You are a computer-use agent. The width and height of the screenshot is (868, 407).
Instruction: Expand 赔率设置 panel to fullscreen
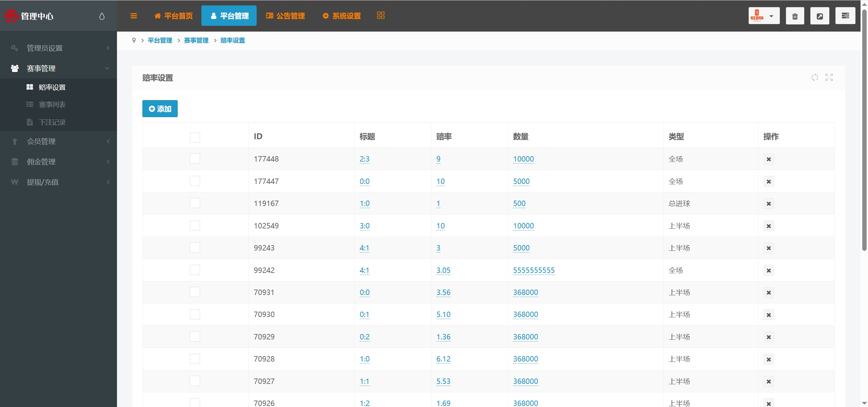tap(829, 77)
